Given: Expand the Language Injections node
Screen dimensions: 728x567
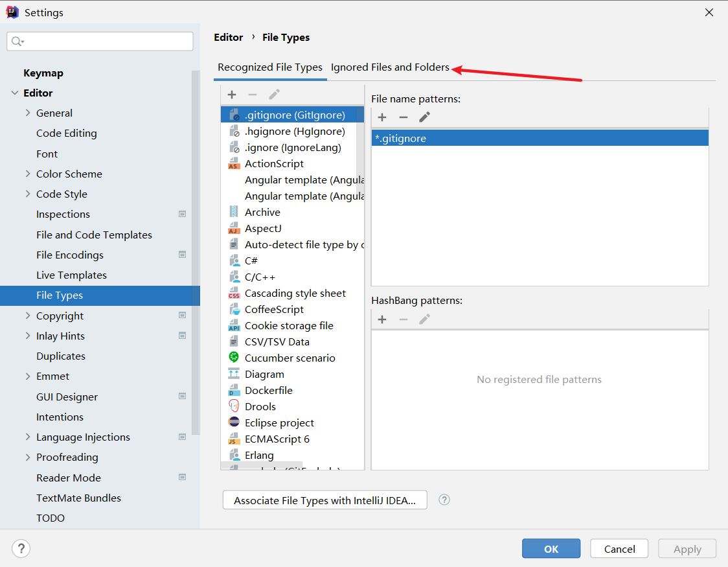Looking at the screenshot, I should pyautogui.click(x=28, y=437).
